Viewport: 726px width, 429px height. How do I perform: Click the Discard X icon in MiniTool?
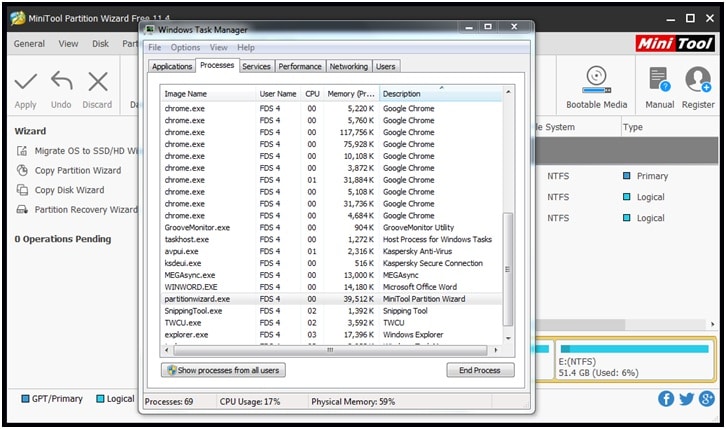(98, 81)
